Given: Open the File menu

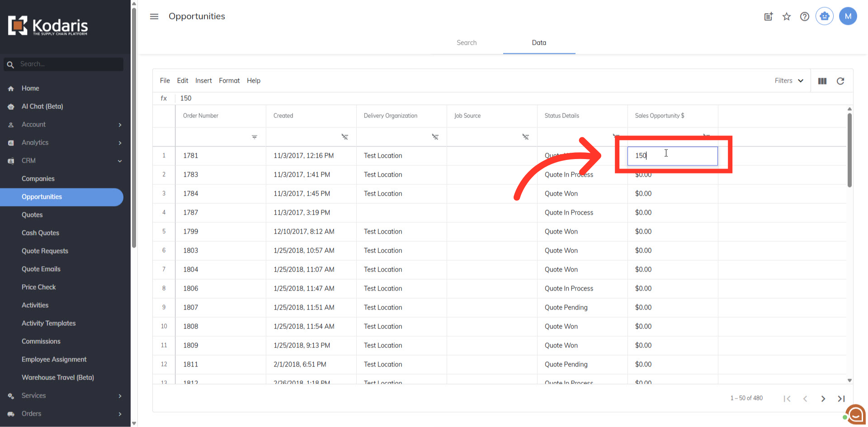Looking at the screenshot, I should click(165, 80).
